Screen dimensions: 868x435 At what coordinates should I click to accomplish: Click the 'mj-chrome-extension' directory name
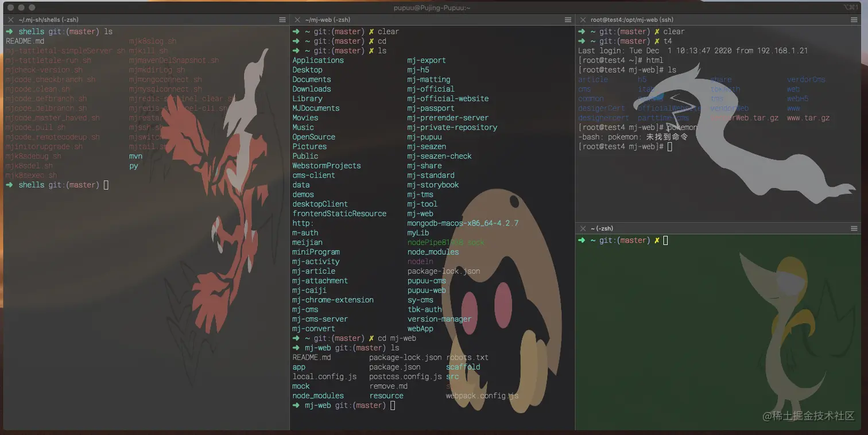[333, 300]
